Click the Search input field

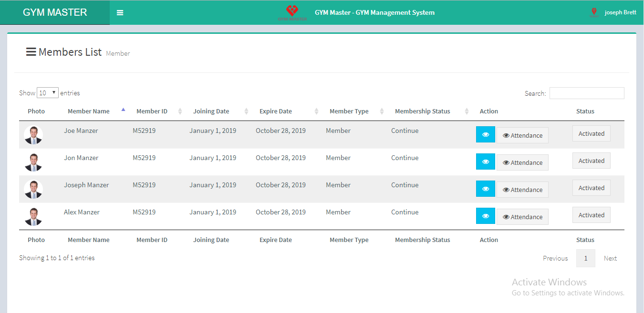586,93
